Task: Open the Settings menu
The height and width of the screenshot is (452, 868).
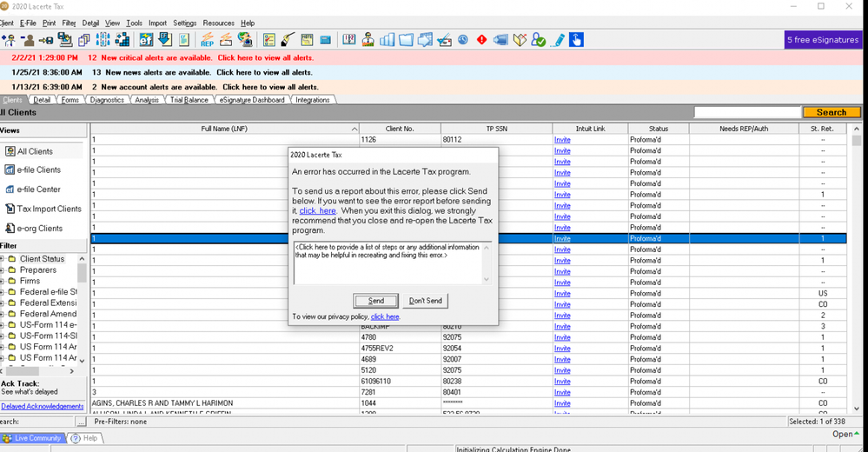Action: (185, 23)
